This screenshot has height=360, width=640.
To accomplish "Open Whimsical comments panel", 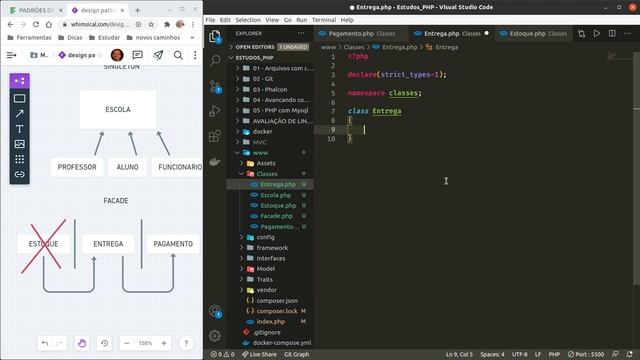I will [138, 55].
